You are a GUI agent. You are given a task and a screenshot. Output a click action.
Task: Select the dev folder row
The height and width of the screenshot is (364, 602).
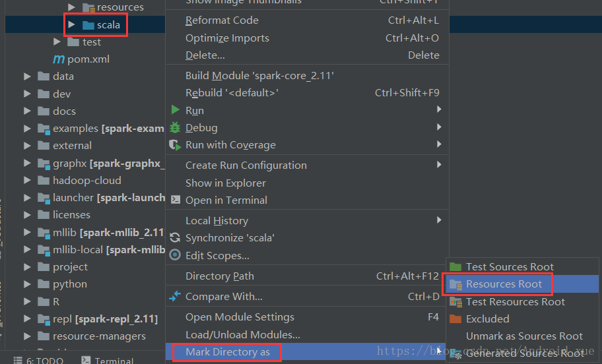click(x=85, y=94)
